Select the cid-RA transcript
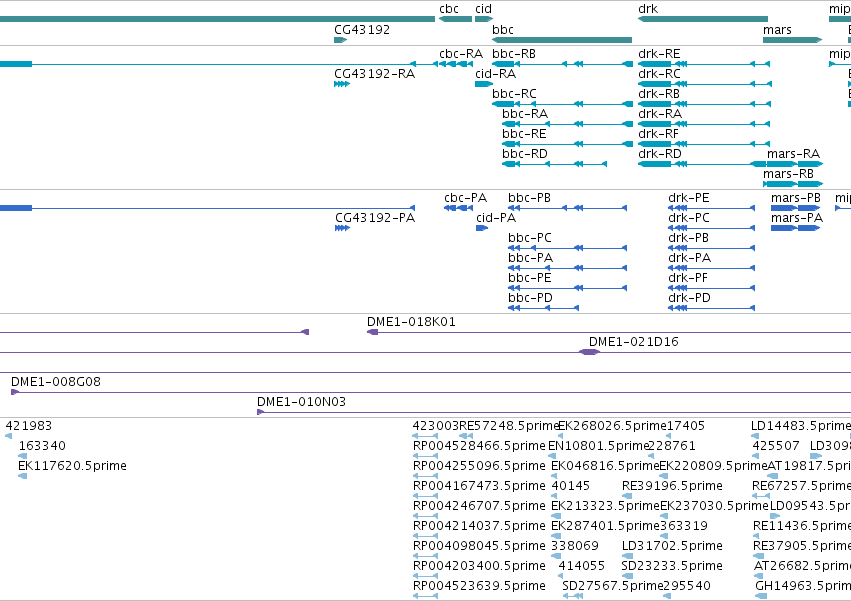851x601 pixels. 484,84
